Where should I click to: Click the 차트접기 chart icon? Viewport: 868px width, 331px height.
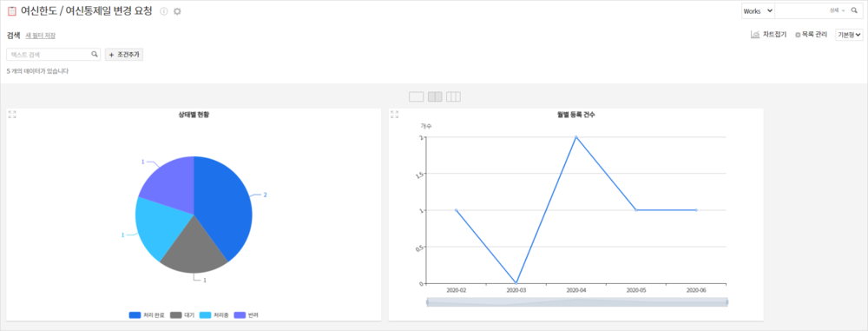tap(755, 35)
